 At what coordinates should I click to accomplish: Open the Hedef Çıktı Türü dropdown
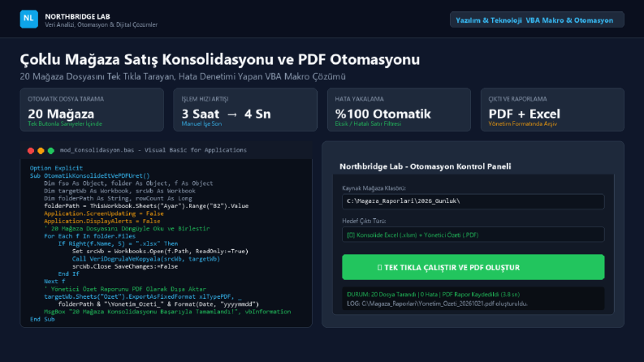pos(473,235)
